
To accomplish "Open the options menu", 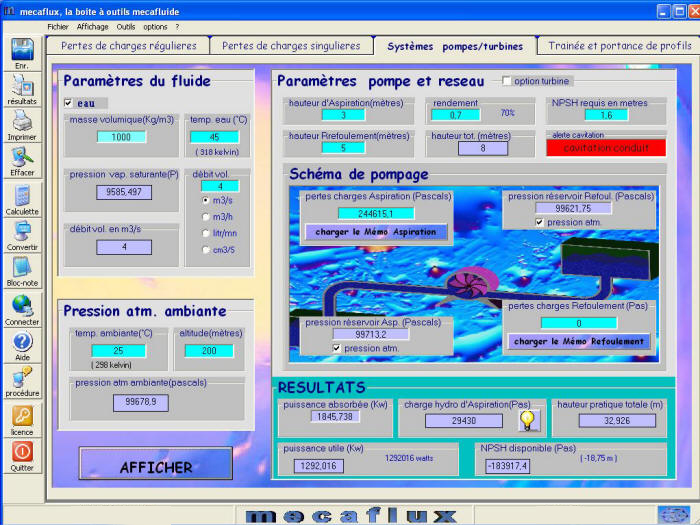I will [x=155, y=27].
